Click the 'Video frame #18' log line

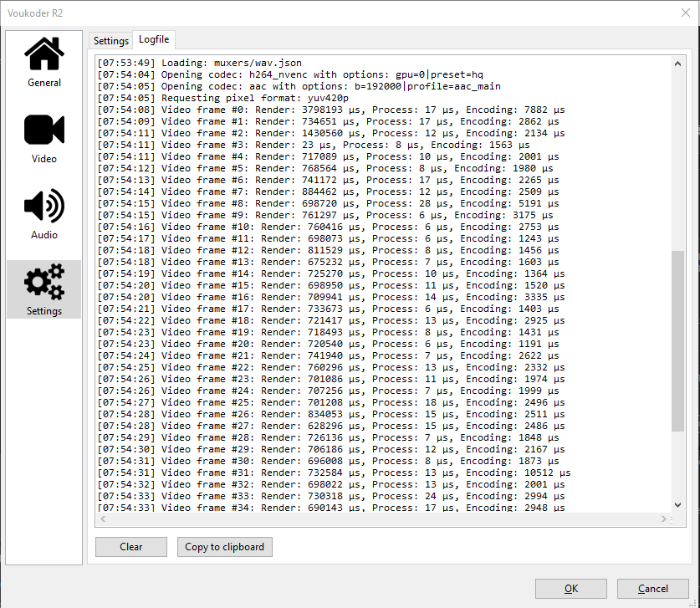tap(331, 320)
